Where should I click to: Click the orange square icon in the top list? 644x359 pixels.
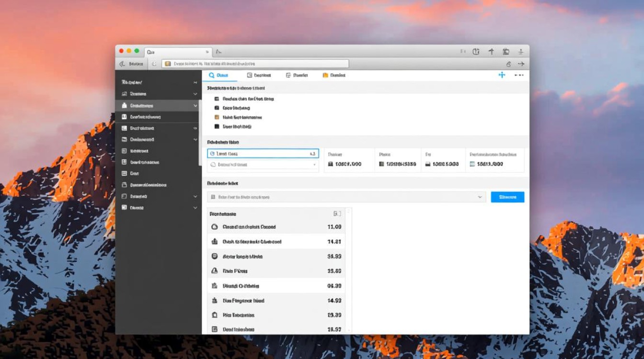point(217,117)
